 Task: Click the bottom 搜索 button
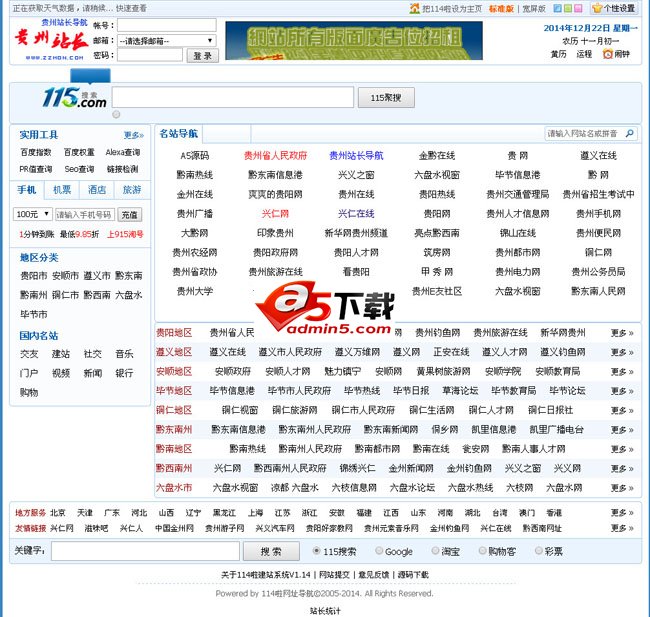[271, 551]
